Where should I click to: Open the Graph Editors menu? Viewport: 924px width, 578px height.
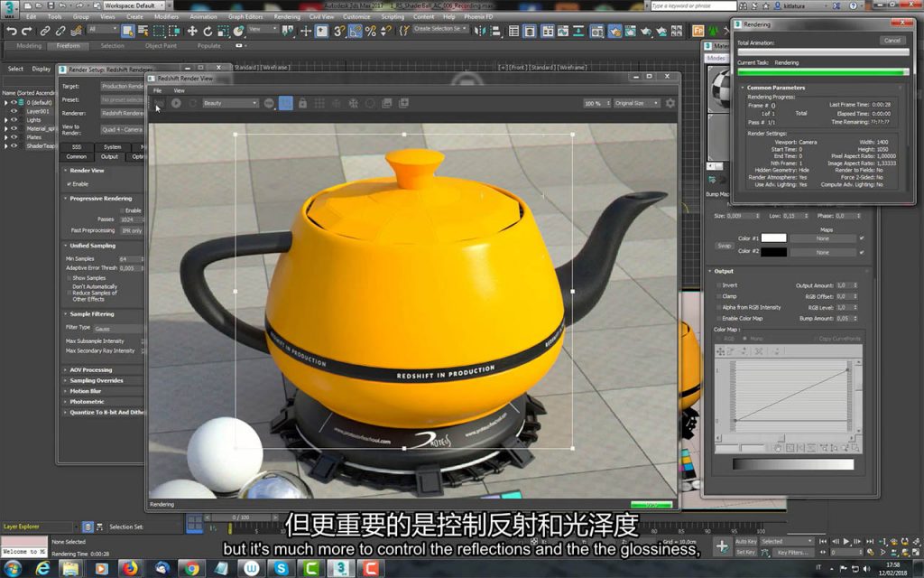pos(245,16)
